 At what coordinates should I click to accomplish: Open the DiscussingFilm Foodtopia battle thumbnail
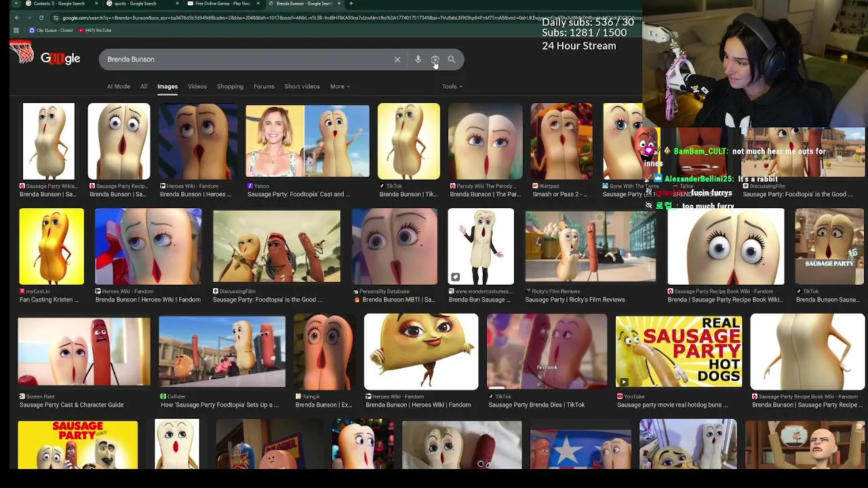[x=277, y=247]
